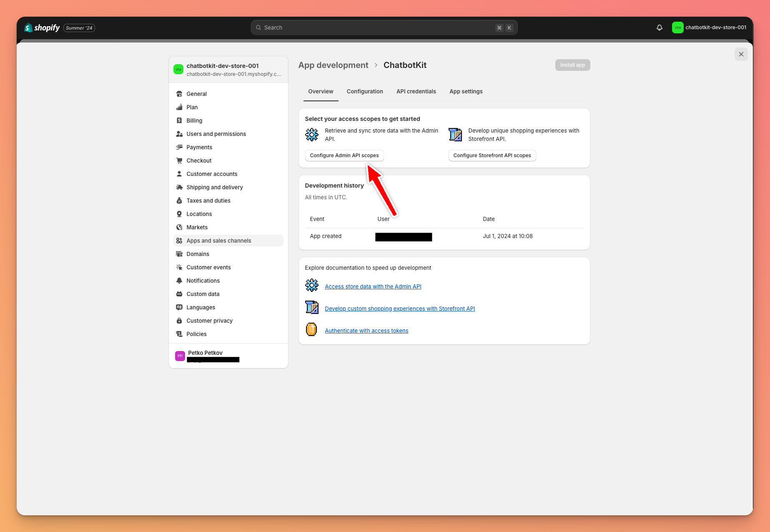Image resolution: width=770 pixels, height=532 pixels.
Task: Click the Plan chart icon
Action: click(x=179, y=107)
